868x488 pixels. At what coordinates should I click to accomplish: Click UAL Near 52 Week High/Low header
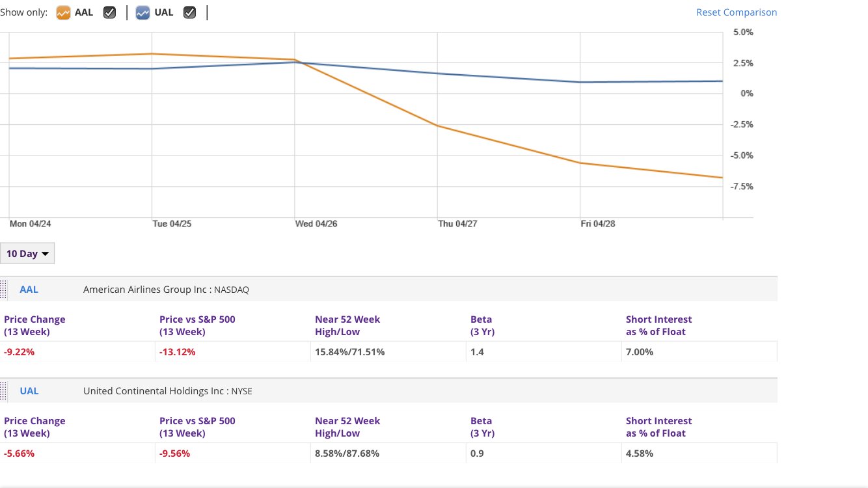point(347,427)
